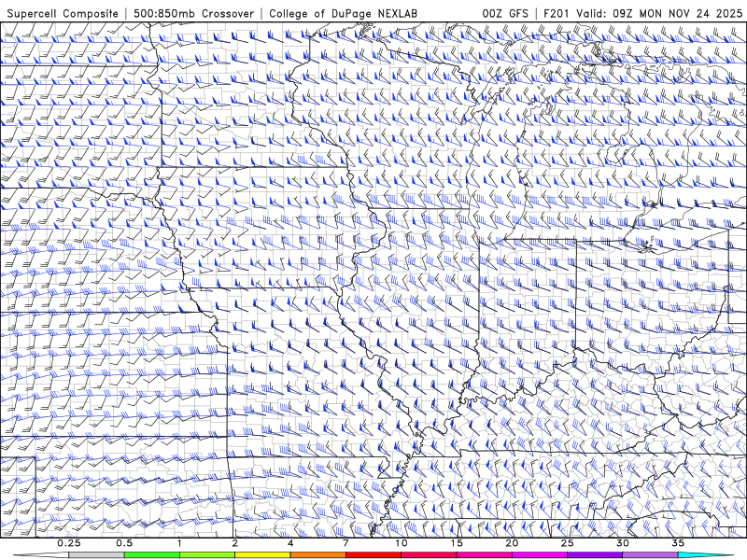Click the legend value "1"

click(179, 543)
